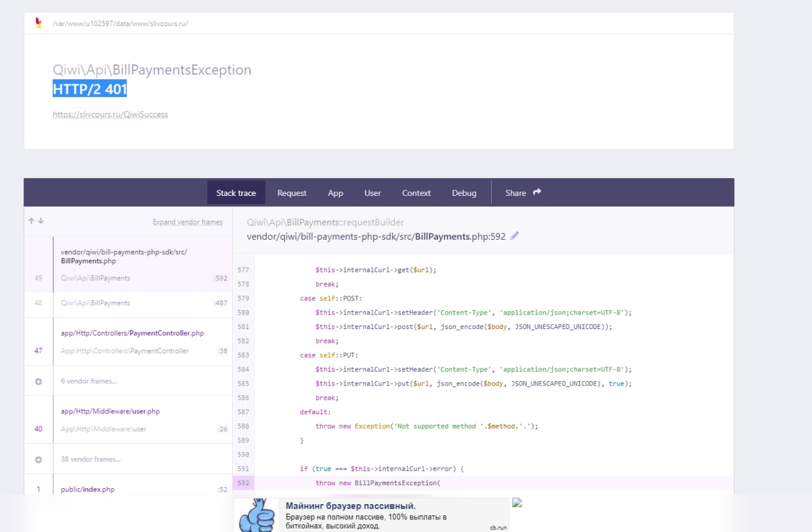Select frame 47 PaymentController.php
Image resolution: width=812 pixels, height=532 pixels.
[128, 342]
